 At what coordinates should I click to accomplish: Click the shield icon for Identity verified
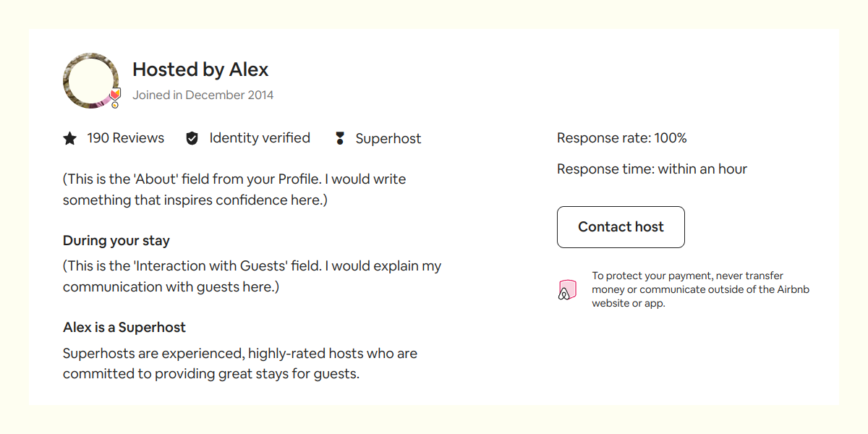pos(192,138)
